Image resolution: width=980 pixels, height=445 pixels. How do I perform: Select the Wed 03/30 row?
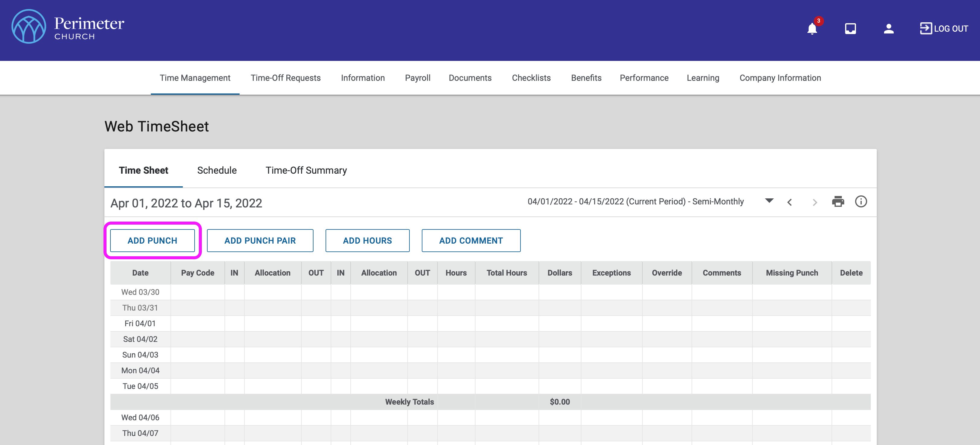[490, 292]
